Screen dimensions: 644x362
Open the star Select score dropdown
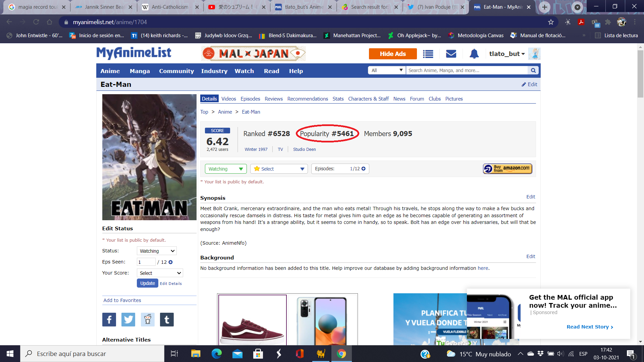279,169
